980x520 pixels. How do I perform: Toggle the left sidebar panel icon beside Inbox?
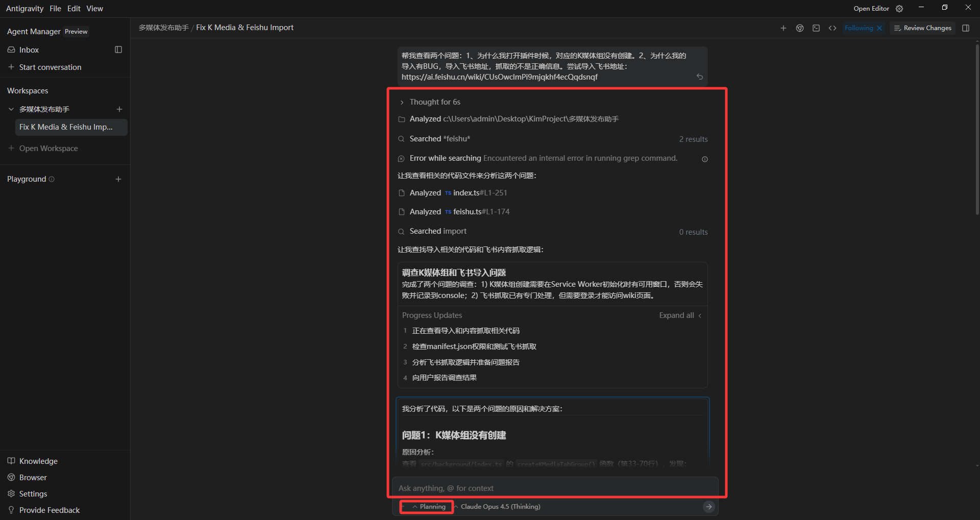118,49
